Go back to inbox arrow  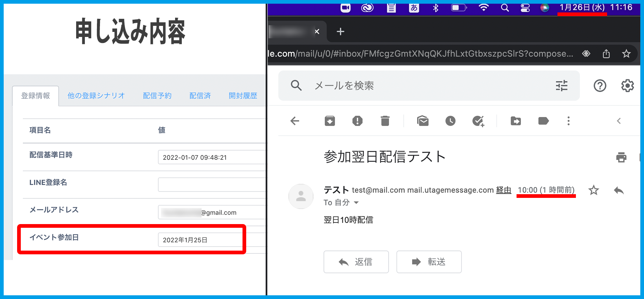[x=295, y=121]
